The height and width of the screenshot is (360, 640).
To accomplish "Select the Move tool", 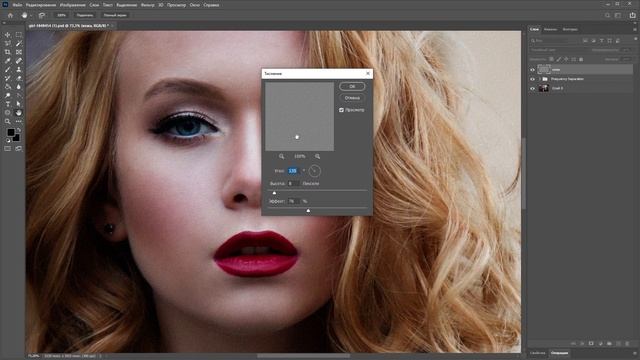I will pos(8,35).
